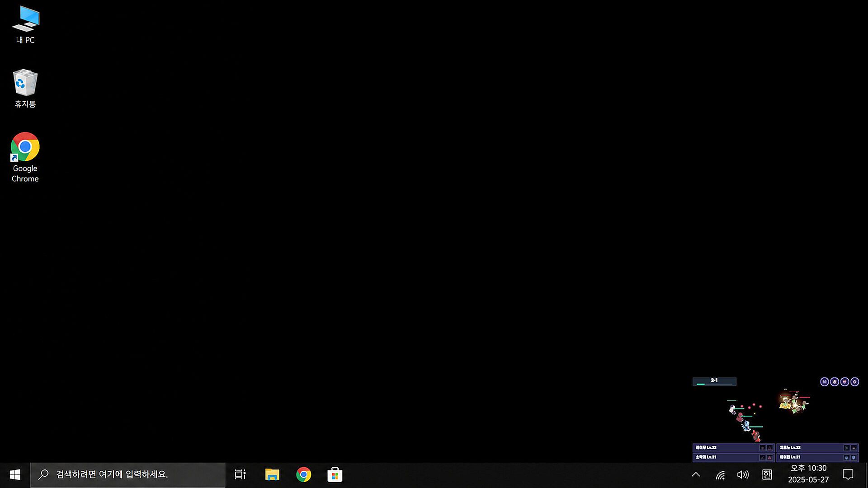Click the first circular game menu icon
The image size is (868, 488).
(x=824, y=382)
